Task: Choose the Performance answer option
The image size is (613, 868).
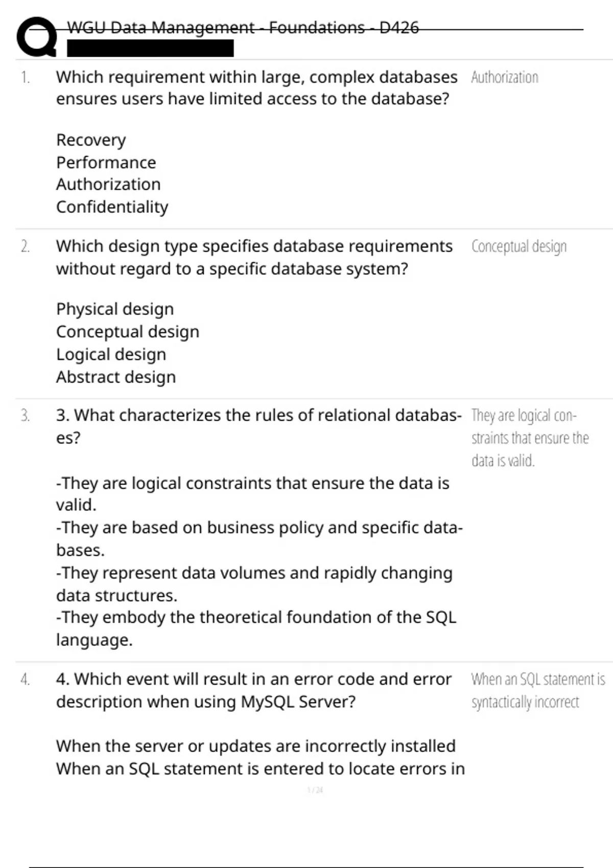Action: (106, 162)
